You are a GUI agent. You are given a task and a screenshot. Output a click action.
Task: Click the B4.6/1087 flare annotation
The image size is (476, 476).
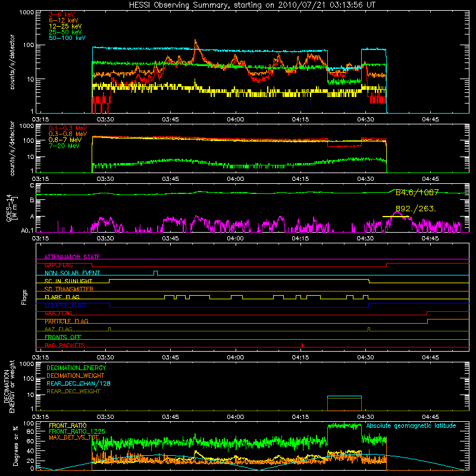417,192
